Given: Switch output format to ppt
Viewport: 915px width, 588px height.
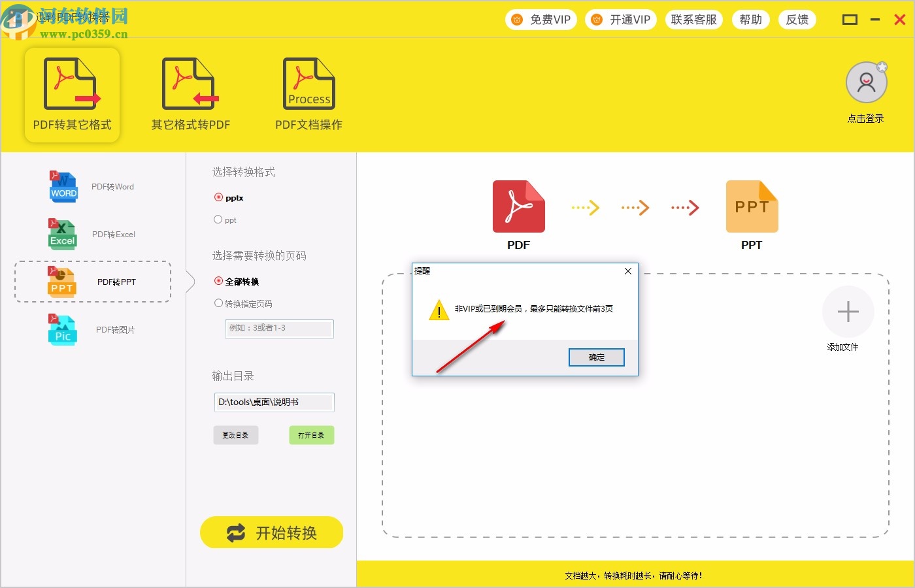Looking at the screenshot, I should (219, 220).
